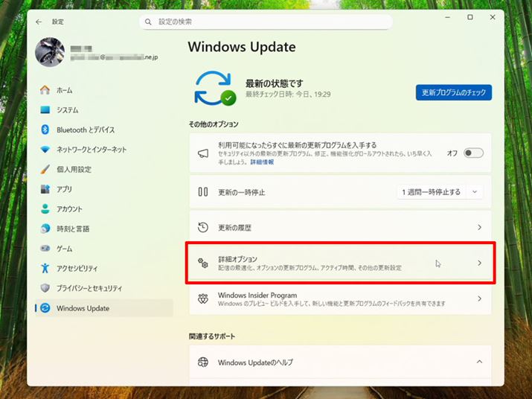The width and height of the screenshot is (532, 399).
Task: Click the Windows Update page title
Action: pyautogui.click(x=242, y=47)
